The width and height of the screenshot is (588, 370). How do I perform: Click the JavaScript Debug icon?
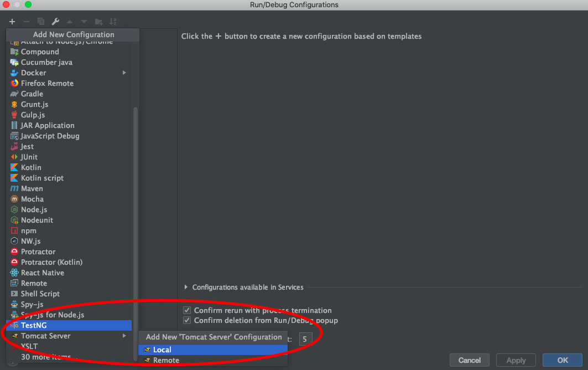click(14, 136)
